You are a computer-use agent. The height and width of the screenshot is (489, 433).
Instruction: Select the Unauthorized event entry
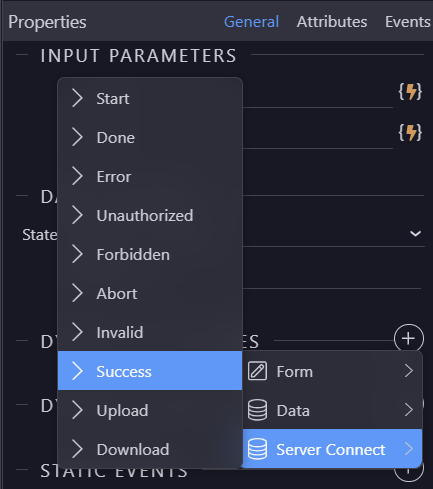point(150,216)
